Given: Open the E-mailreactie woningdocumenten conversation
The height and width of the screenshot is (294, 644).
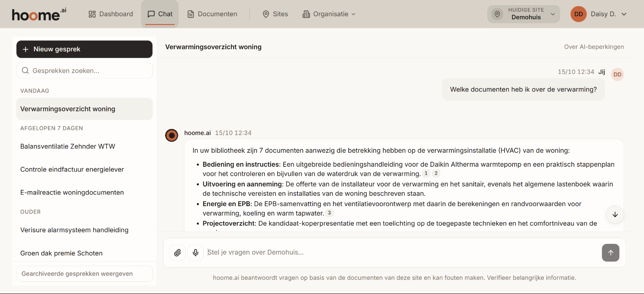Looking at the screenshot, I should point(84,192).
